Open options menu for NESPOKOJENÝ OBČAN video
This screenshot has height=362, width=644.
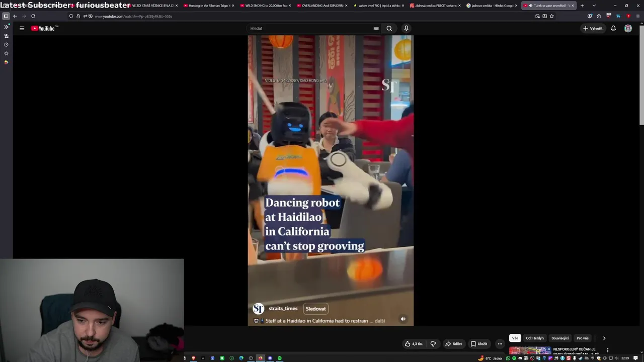(x=607, y=350)
